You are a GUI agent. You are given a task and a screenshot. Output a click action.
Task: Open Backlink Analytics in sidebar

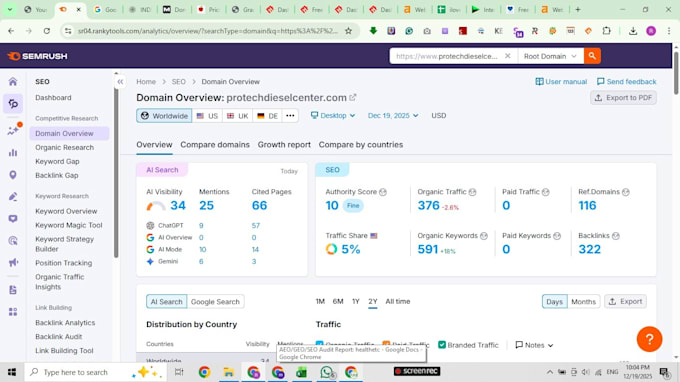click(x=65, y=323)
